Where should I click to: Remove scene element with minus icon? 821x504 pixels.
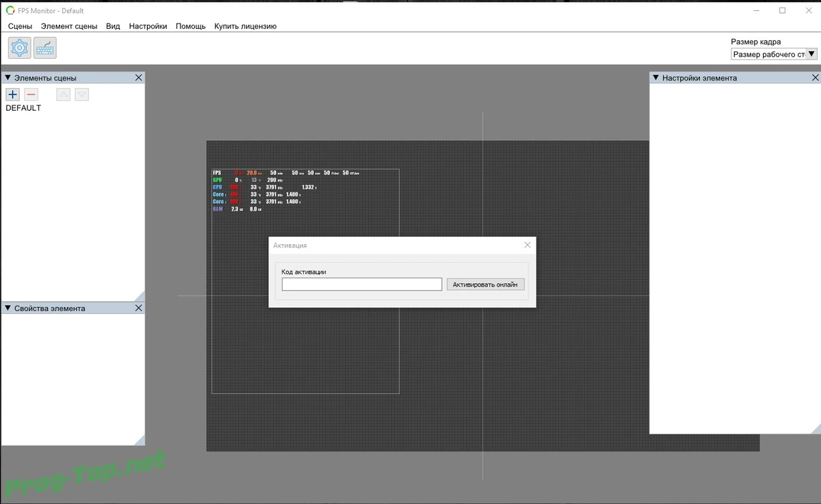pyautogui.click(x=31, y=94)
